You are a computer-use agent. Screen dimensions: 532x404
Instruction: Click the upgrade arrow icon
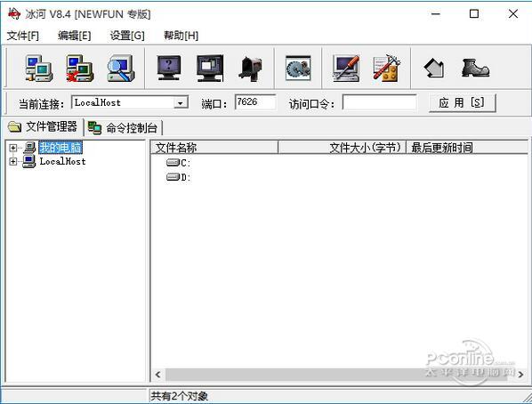(434, 68)
